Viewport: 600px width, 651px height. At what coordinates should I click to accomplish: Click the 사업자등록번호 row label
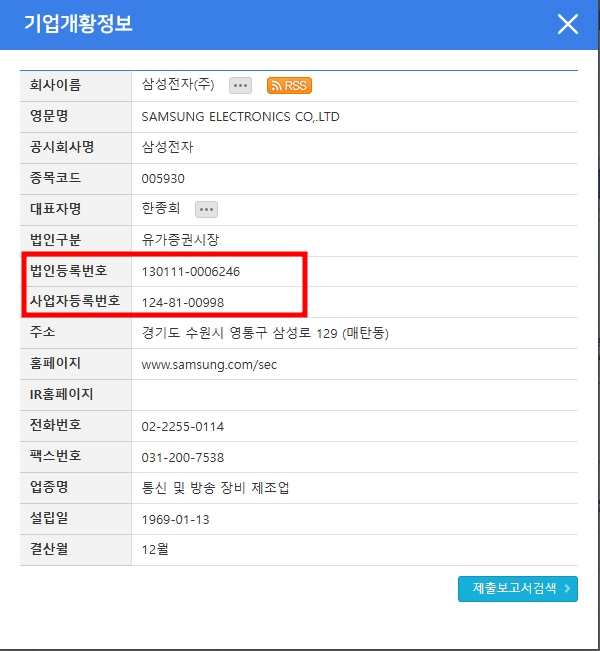[x=75, y=301]
